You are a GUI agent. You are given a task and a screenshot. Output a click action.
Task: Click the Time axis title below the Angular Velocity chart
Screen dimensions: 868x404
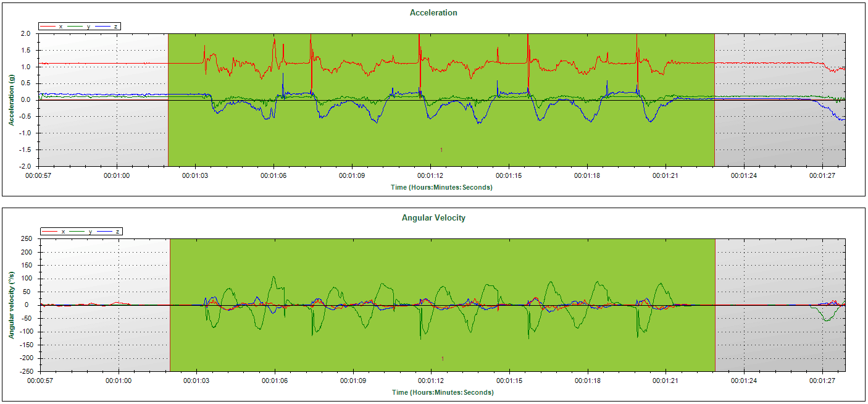442,392
